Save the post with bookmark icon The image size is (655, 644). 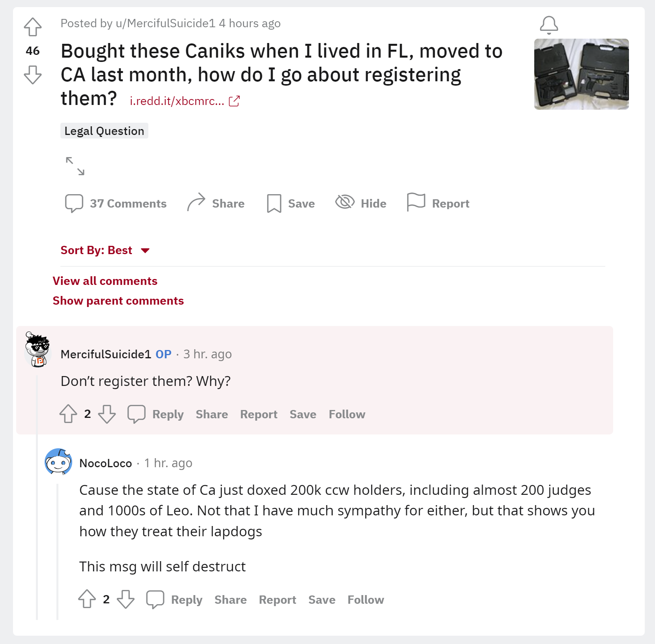click(291, 203)
